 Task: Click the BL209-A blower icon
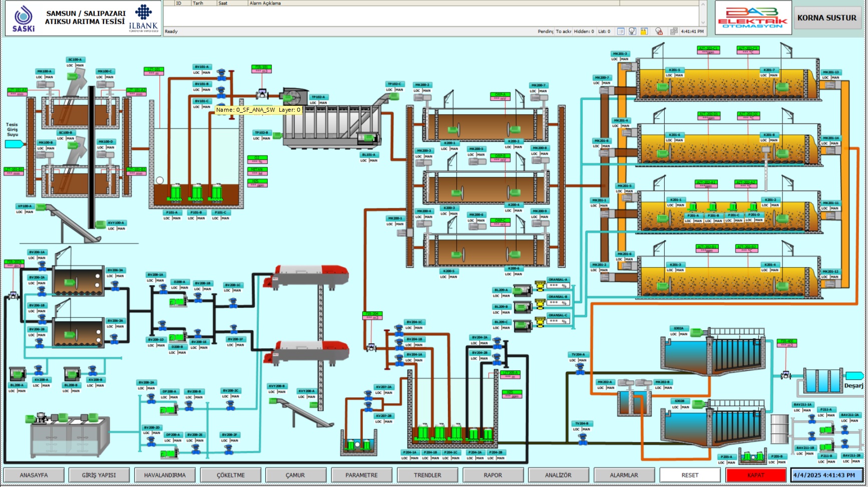(522, 290)
